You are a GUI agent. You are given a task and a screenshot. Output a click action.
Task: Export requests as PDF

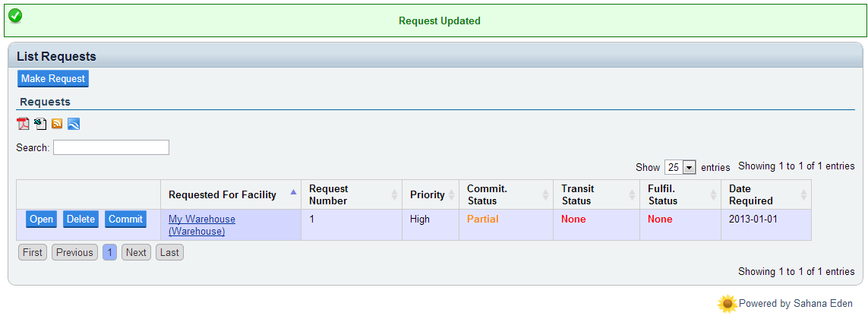coord(24,124)
